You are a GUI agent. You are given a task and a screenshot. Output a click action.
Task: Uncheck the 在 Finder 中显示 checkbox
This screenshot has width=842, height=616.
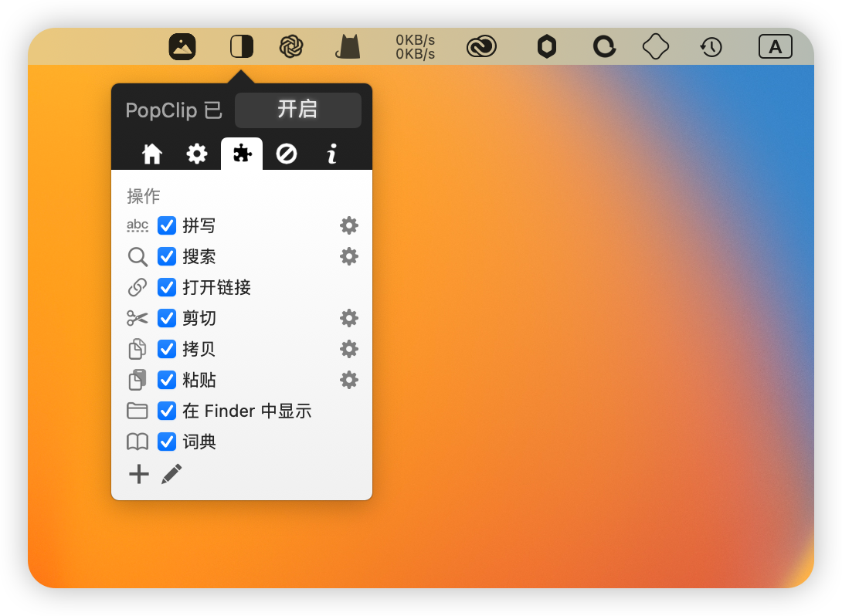(166, 411)
